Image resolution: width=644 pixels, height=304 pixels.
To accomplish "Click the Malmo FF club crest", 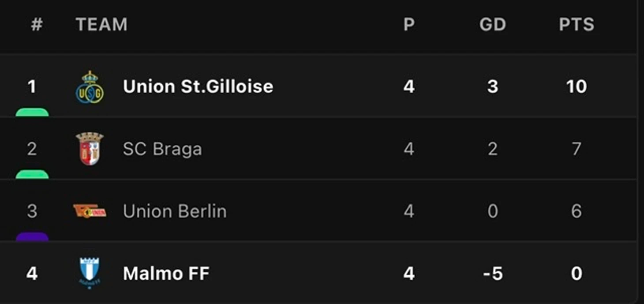I will click(x=90, y=273).
